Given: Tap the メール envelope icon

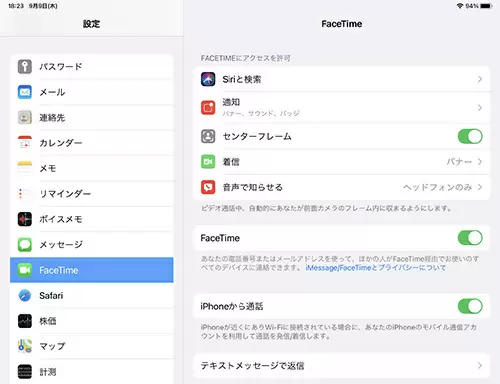Looking at the screenshot, I should 25,92.
